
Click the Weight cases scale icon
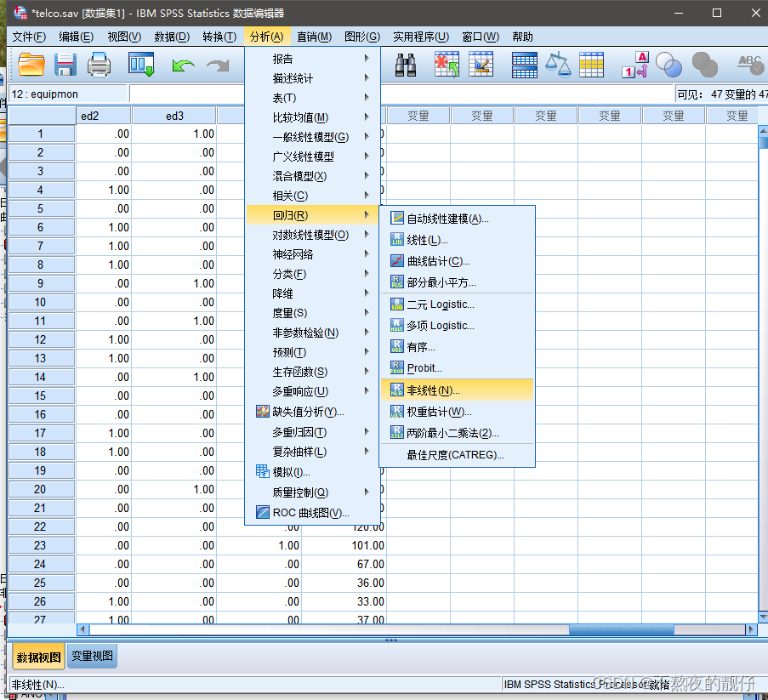pos(558,65)
